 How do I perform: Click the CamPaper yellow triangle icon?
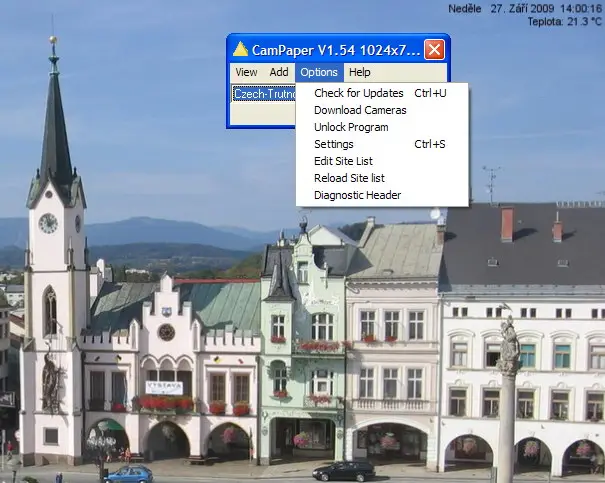coord(240,49)
